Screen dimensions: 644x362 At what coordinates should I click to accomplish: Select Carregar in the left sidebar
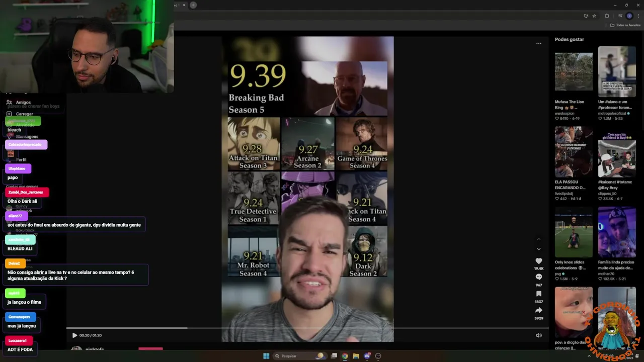[24, 114]
